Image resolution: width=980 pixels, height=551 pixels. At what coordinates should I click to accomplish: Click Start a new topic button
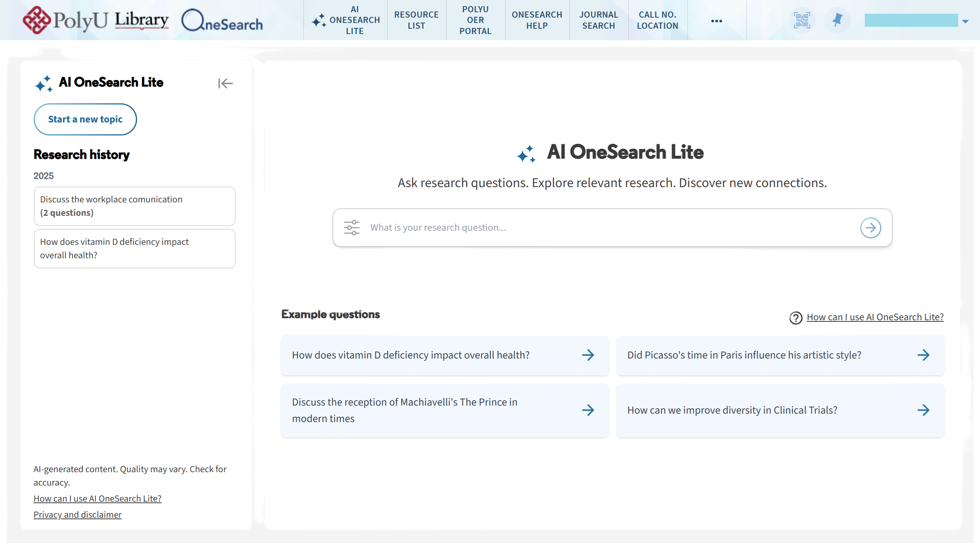85,119
